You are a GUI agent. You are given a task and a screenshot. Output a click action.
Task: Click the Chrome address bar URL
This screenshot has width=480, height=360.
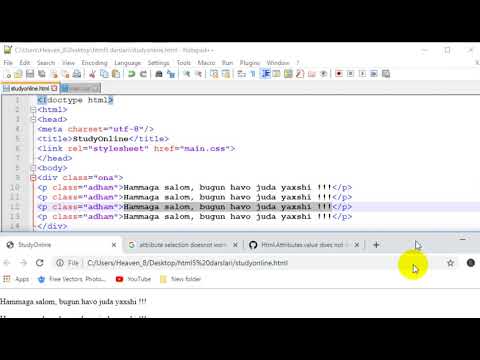[187, 263]
